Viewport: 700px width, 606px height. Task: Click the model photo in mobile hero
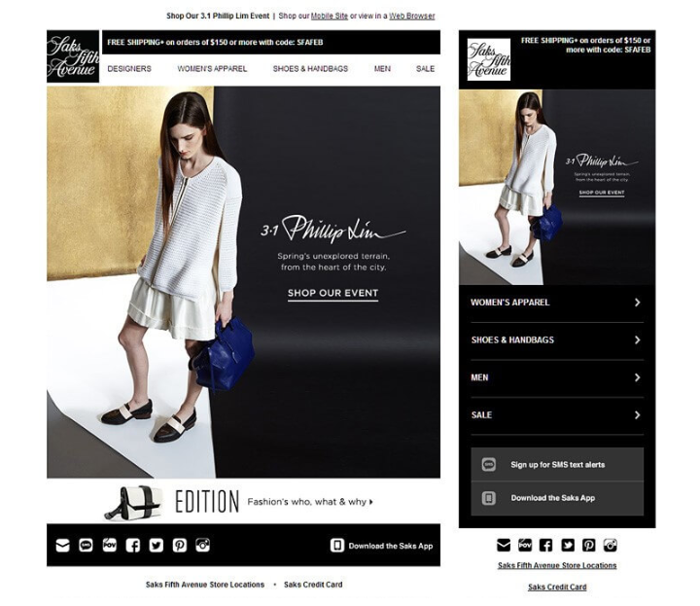pos(530,179)
